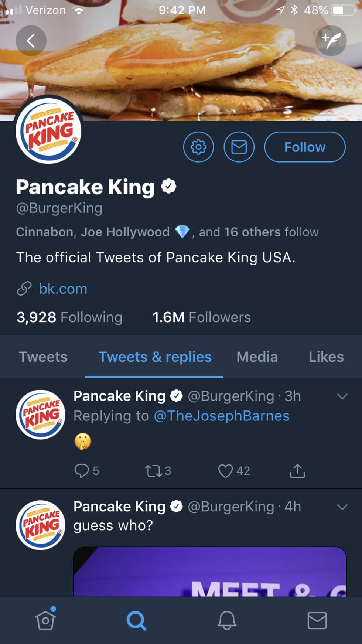This screenshot has height=644, width=362.
Task: Send a direct message via the envelope icon
Action: [239, 147]
